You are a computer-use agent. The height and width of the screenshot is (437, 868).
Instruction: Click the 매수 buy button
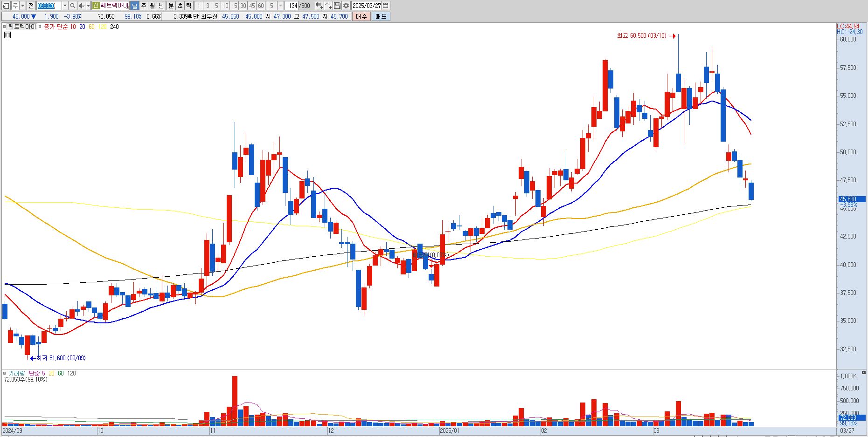point(361,16)
